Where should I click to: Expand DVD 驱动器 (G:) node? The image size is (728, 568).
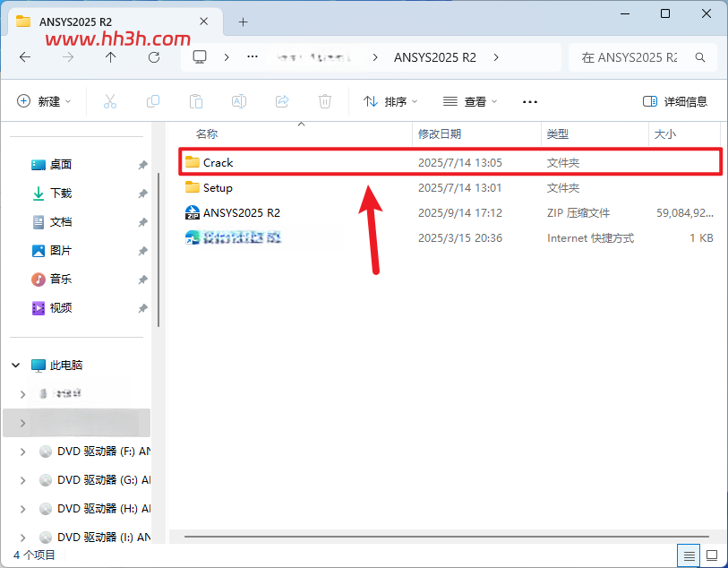[x=22, y=480]
